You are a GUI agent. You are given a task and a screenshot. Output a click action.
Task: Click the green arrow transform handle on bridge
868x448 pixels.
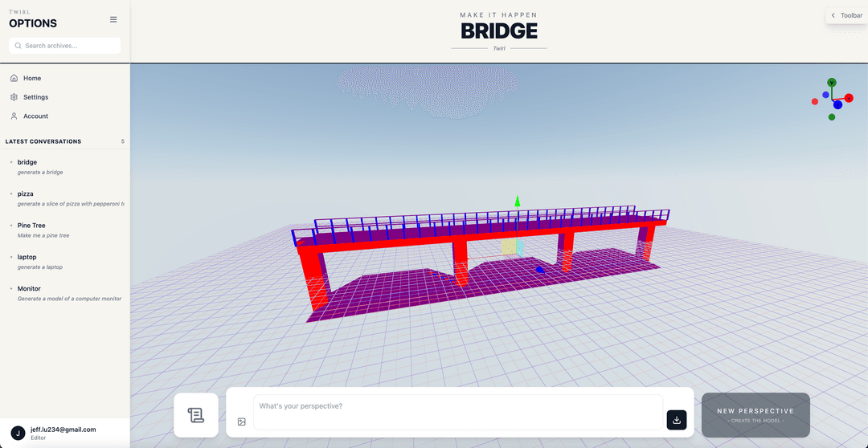point(518,202)
